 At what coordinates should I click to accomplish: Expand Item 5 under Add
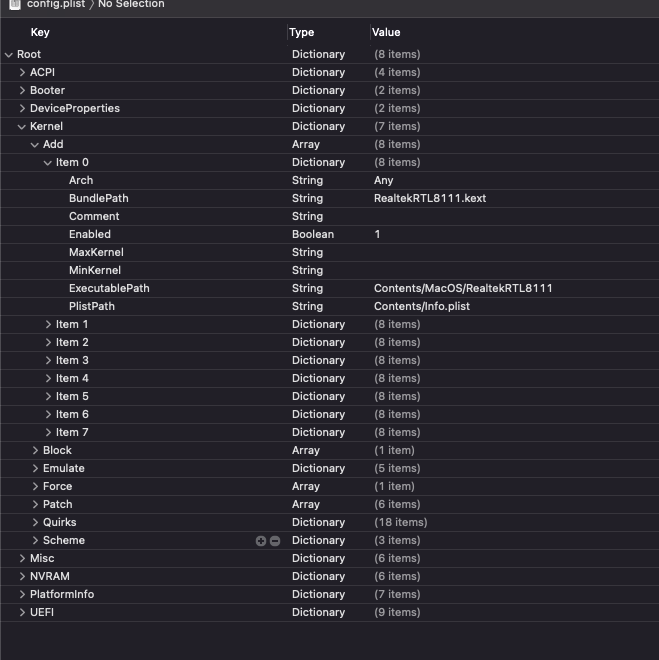(48, 397)
